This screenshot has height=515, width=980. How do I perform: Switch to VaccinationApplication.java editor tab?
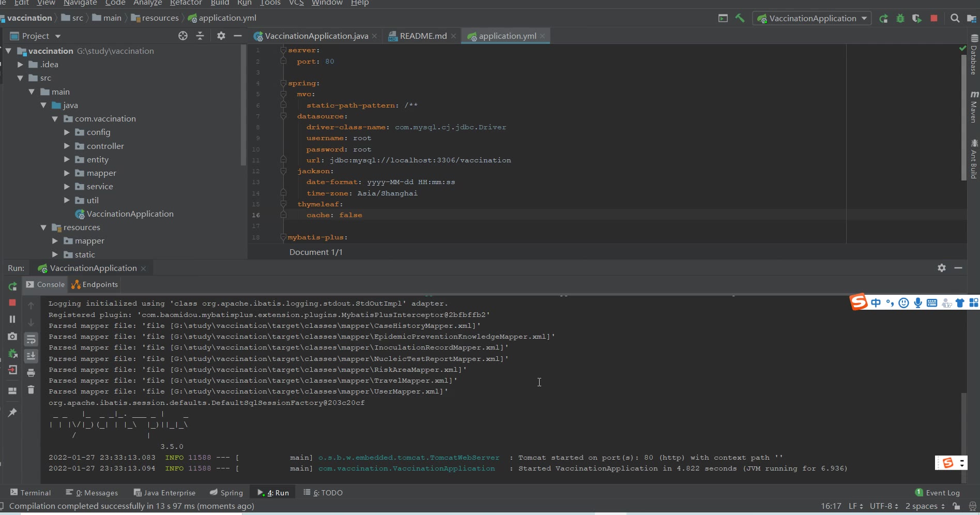point(316,36)
